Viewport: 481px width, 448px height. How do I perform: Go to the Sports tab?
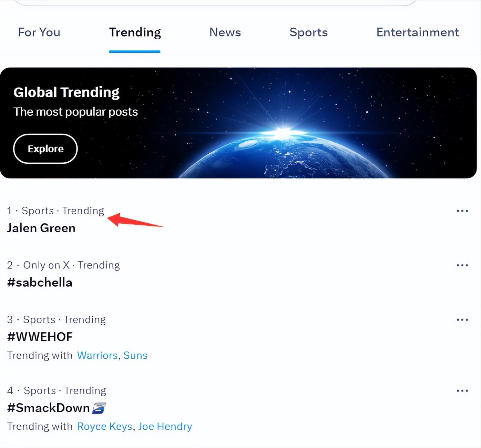(308, 32)
